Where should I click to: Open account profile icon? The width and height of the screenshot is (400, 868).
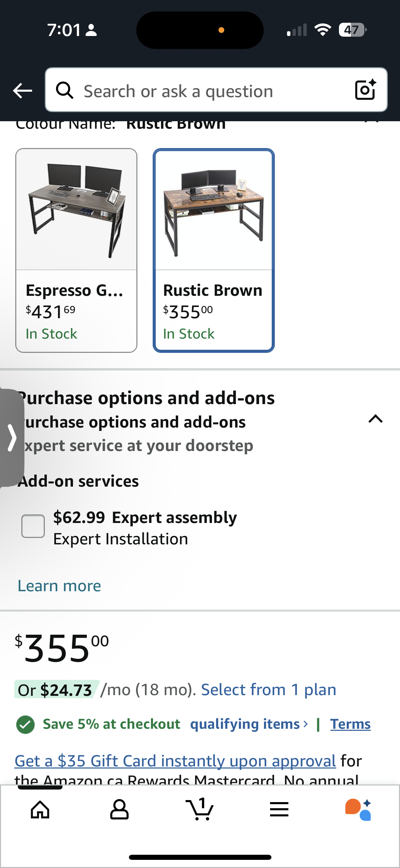pos(119,810)
